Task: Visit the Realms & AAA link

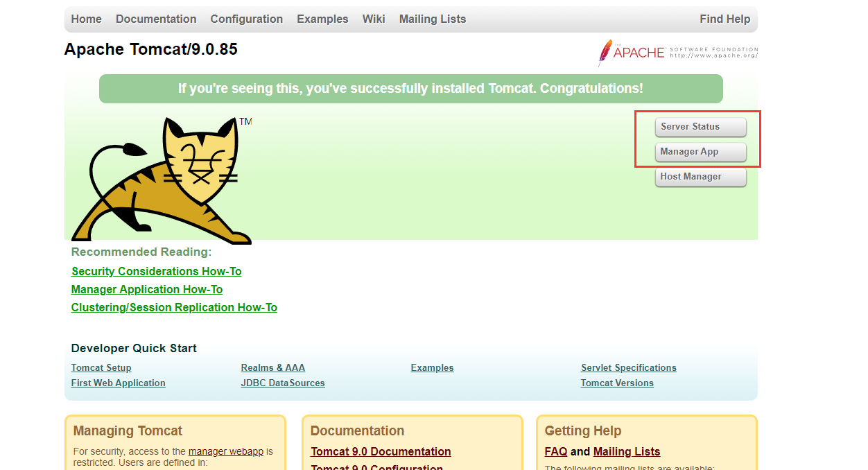Action: 273,367
